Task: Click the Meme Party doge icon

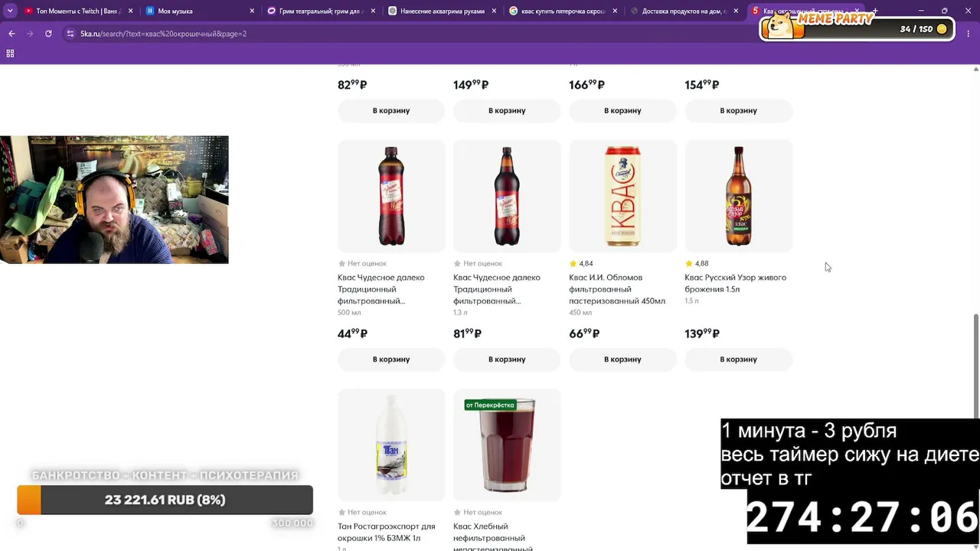Action: pos(780,26)
